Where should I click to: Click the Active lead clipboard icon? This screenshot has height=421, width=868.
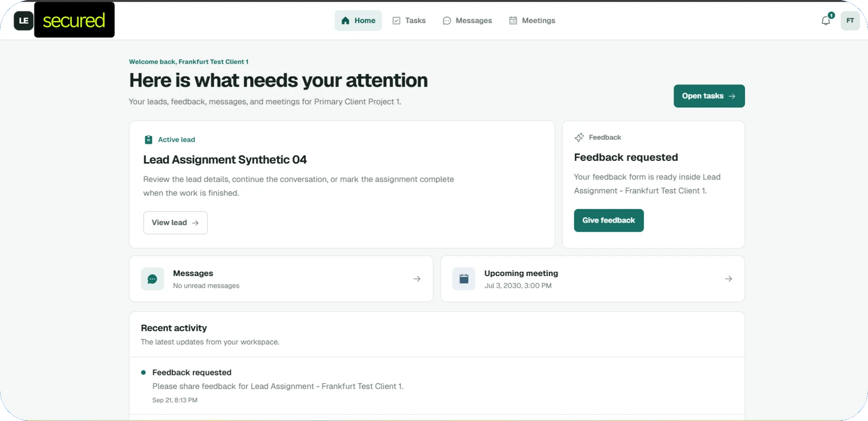click(149, 140)
